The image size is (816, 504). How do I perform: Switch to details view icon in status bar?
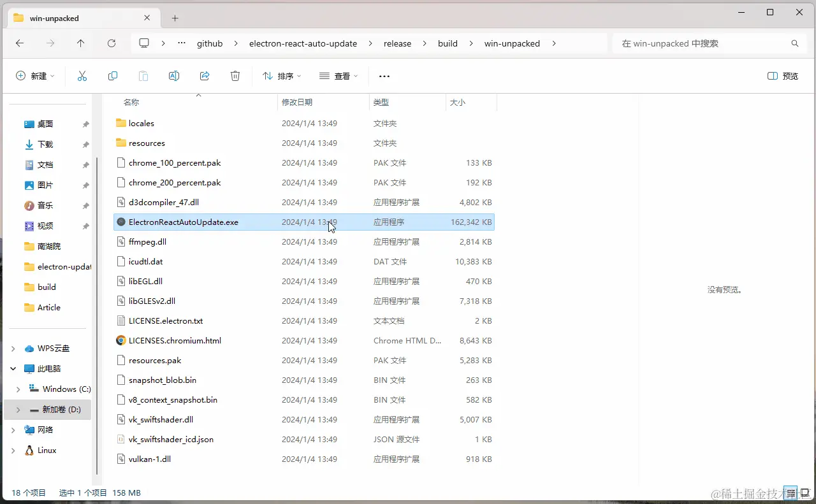click(x=791, y=493)
